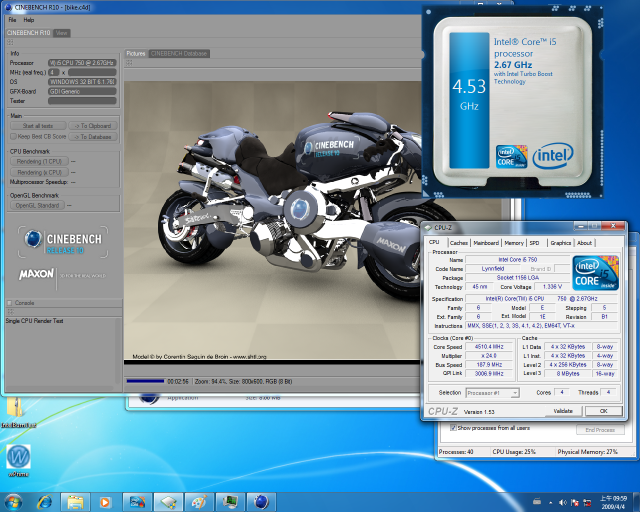Viewport: 640px width, 512px height.
Task: Open the File menu in CINEBENCH
Action: pyautogui.click(x=12, y=20)
